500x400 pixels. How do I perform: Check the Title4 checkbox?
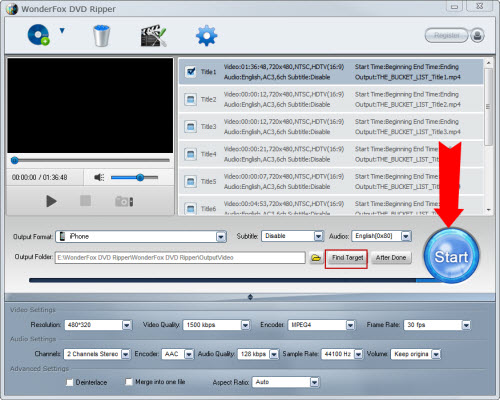click(191, 154)
